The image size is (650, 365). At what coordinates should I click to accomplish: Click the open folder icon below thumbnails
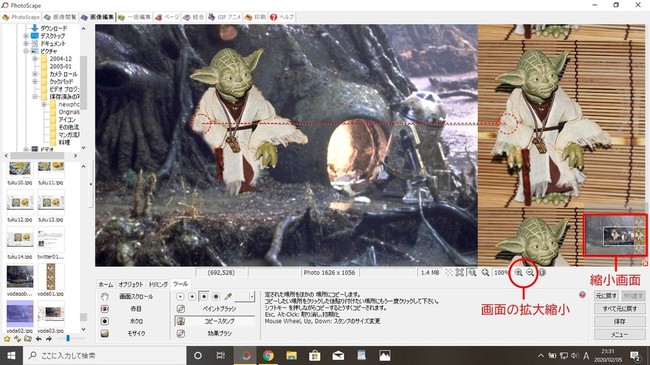[28, 339]
